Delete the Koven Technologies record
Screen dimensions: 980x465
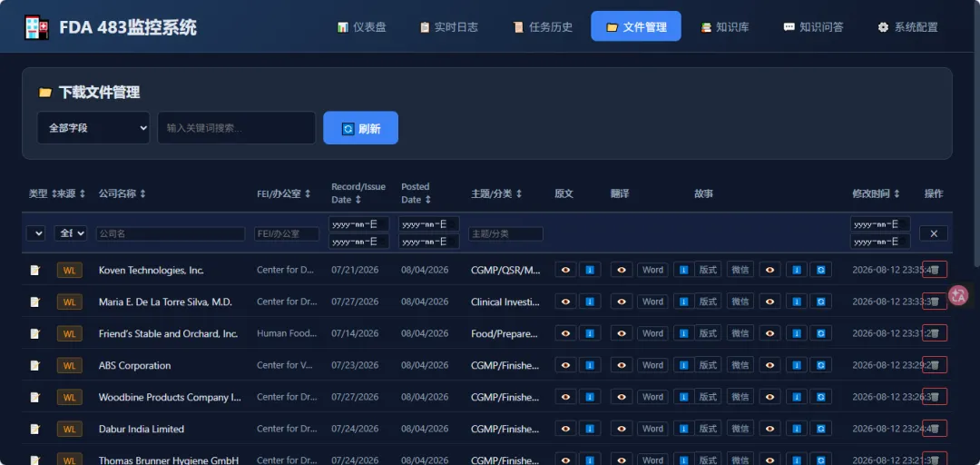coord(935,270)
